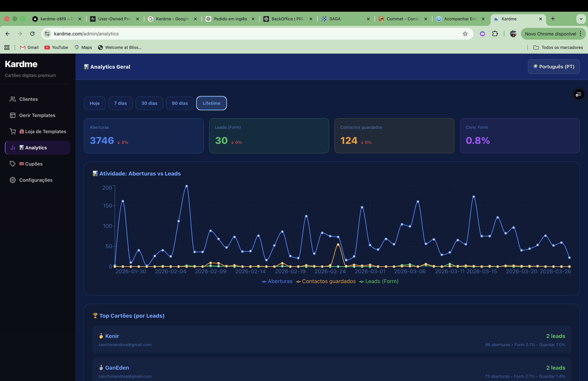
Task: Click the floating round settings button
Action: tap(579, 94)
